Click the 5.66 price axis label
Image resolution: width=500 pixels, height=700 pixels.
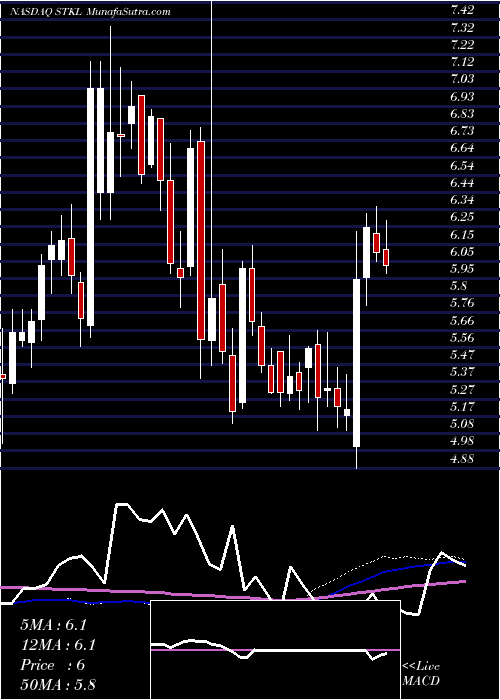462,321
